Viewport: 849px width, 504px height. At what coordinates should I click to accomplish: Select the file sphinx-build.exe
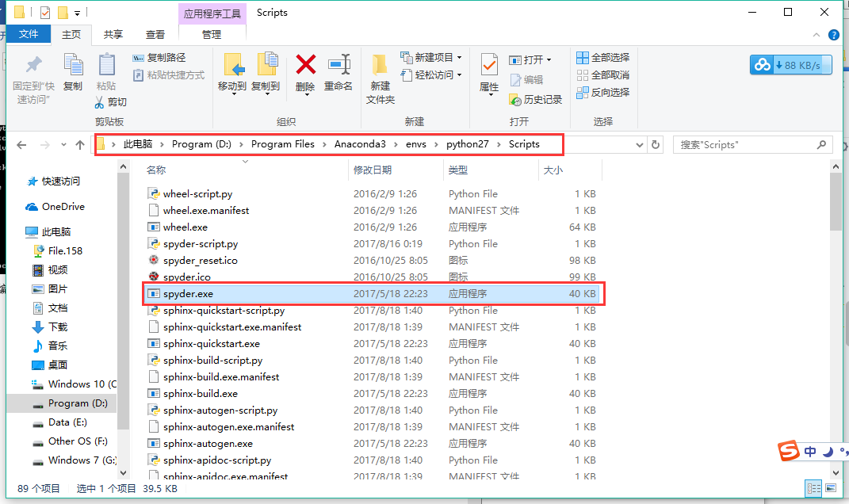200,394
